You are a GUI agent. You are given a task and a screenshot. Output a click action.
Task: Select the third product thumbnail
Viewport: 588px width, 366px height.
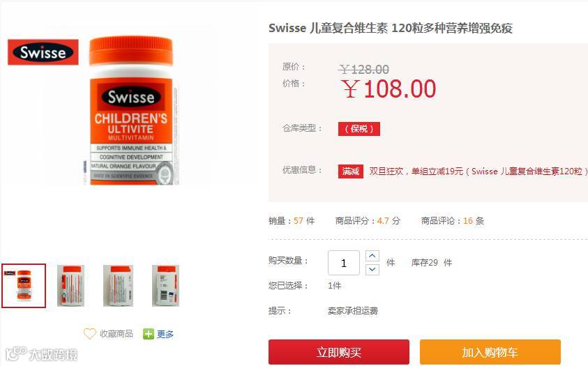[118, 286]
